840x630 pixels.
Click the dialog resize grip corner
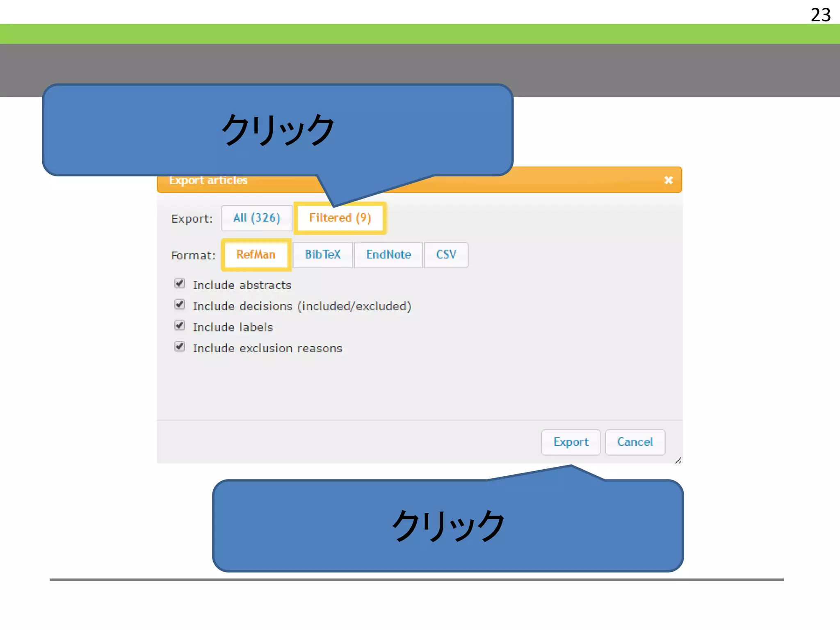[678, 460]
